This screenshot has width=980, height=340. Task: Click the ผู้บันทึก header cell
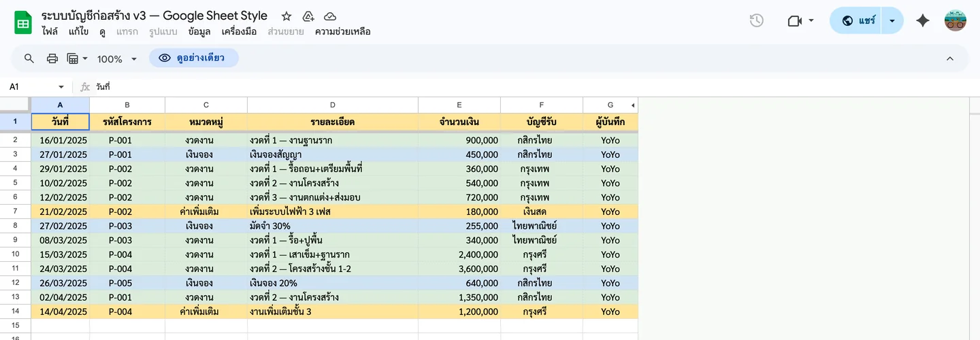pos(610,122)
